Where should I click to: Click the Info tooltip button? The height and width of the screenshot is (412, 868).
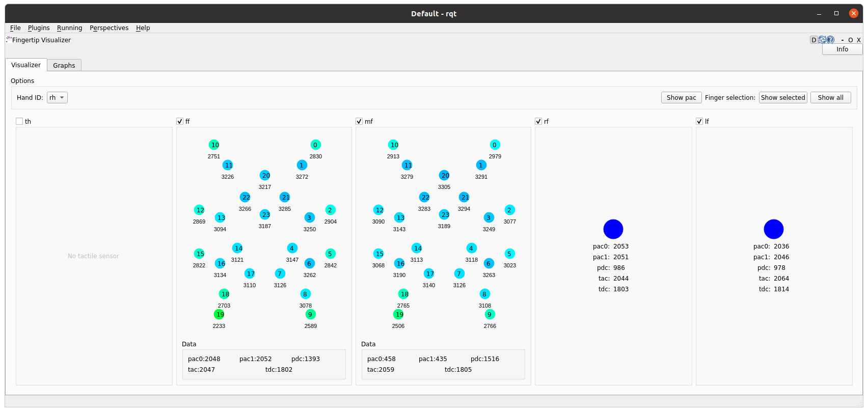click(x=842, y=49)
